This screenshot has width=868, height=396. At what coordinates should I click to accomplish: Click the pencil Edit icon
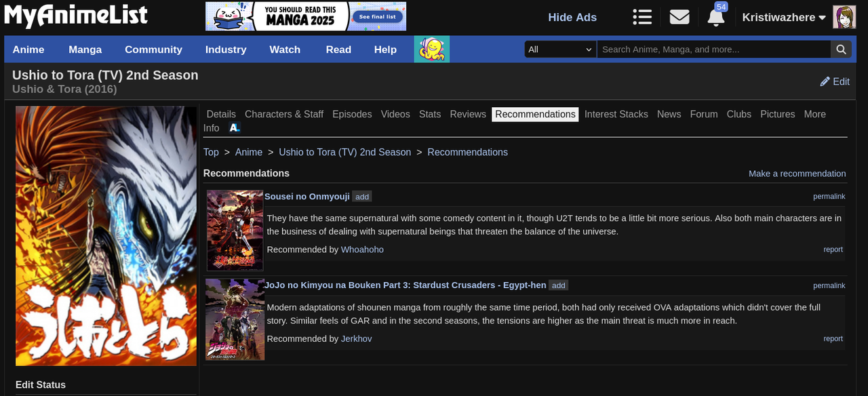coord(825,81)
